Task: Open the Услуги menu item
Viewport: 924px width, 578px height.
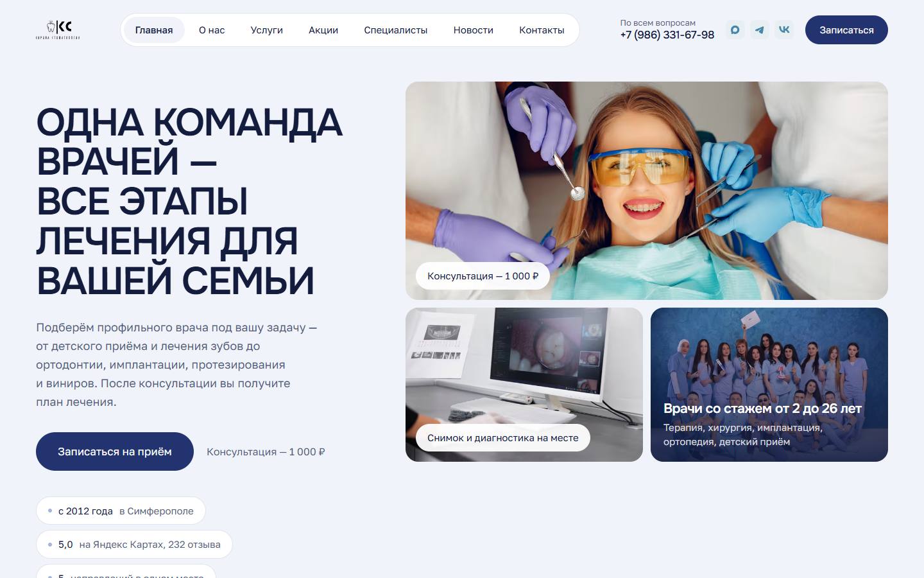Action: click(266, 30)
